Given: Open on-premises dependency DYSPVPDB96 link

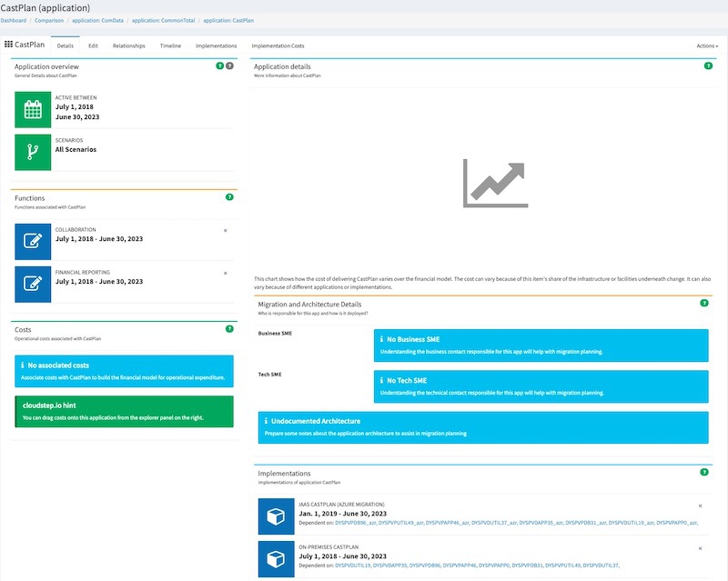Looking at the screenshot, I should click(x=425, y=566).
